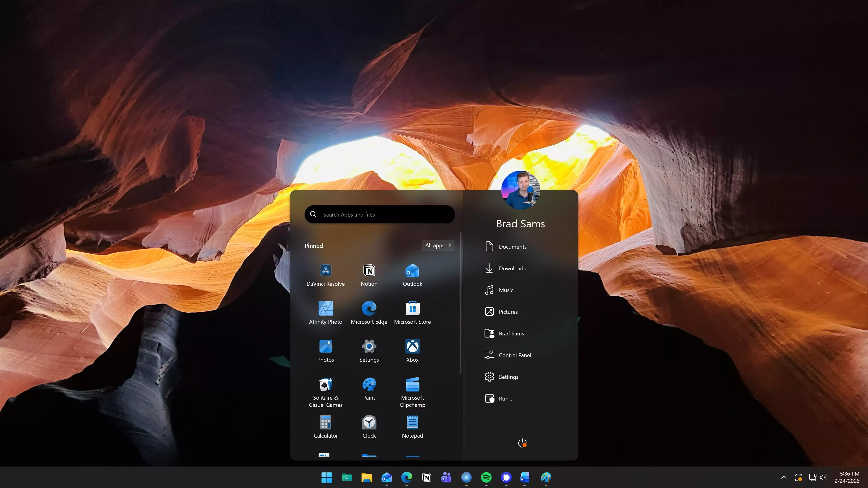Open Control Panel from right column

[x=507, y=355]
